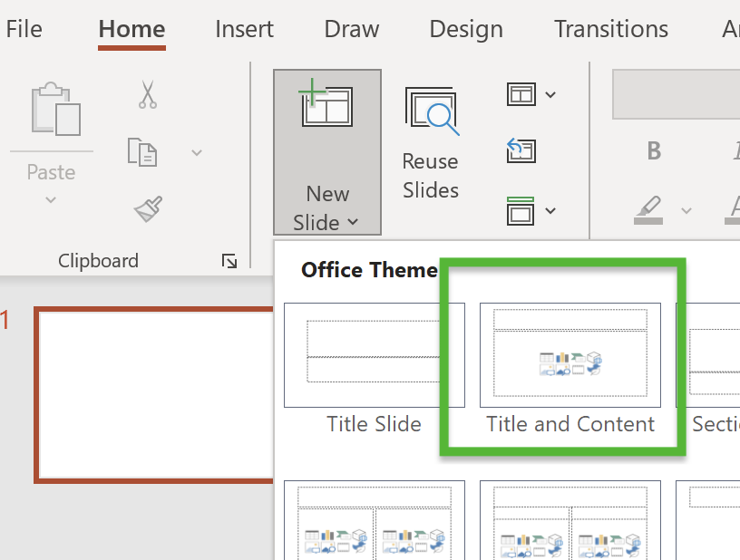
Task: Open the Transitions tab
Action: click(610, 29)
